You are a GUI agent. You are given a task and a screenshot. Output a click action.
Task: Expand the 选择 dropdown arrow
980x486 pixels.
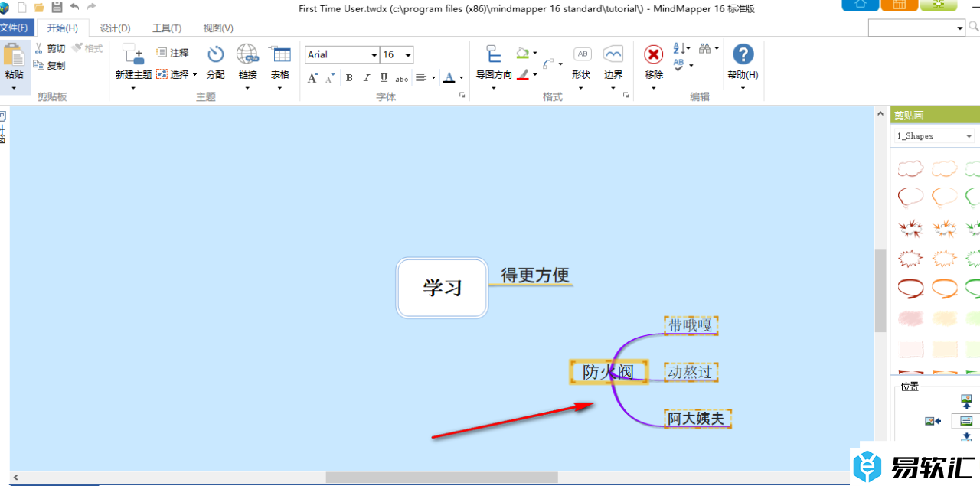[x=194, y=75]
